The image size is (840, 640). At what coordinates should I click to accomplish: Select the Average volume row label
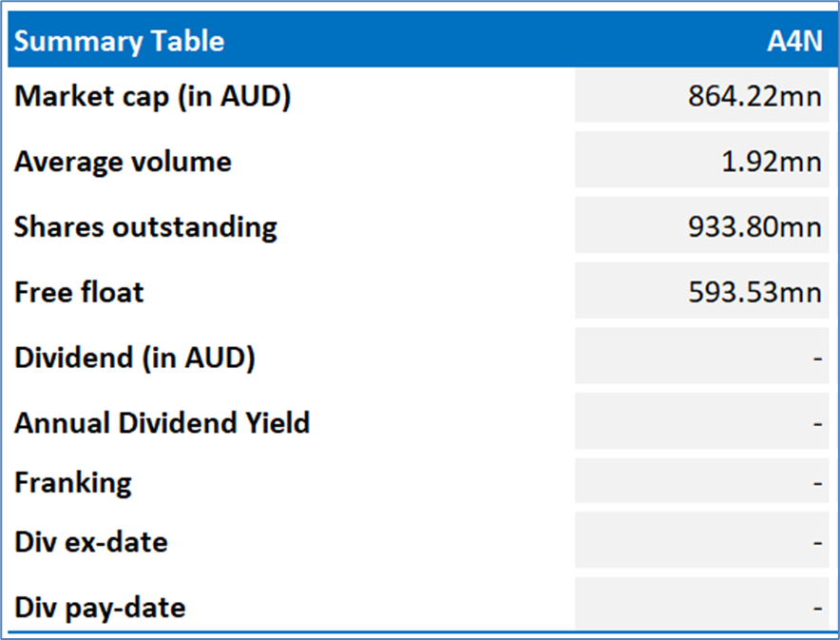point(123,162)
